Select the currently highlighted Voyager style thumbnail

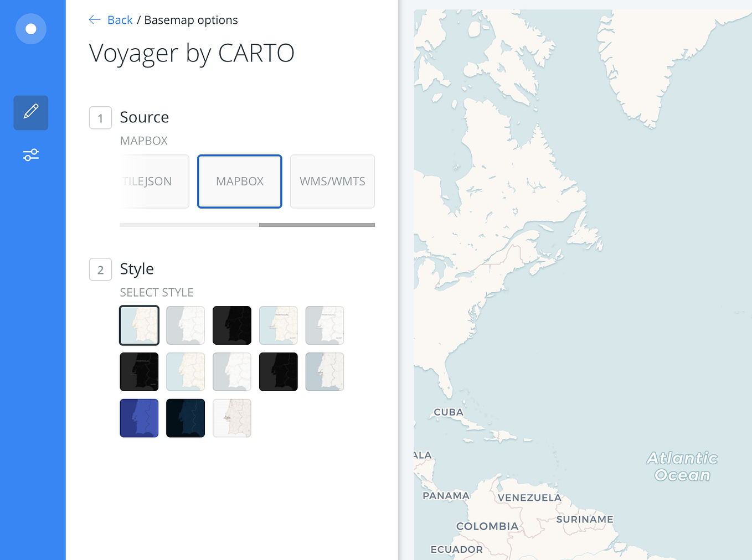[139, 325]
